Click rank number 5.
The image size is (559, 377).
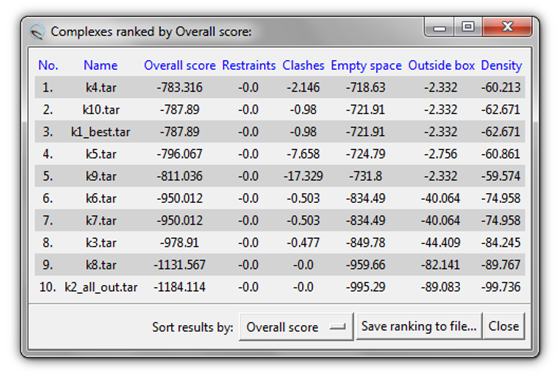[48, 176]
